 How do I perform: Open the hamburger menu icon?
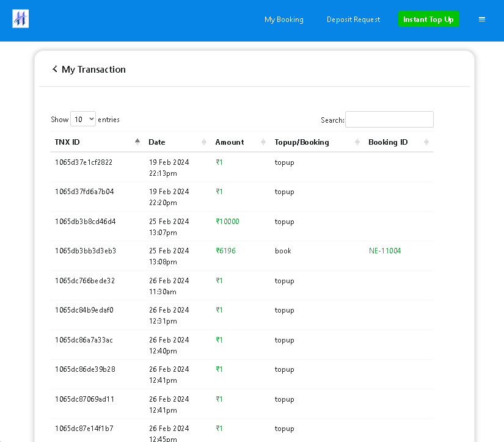coord(481,20)
